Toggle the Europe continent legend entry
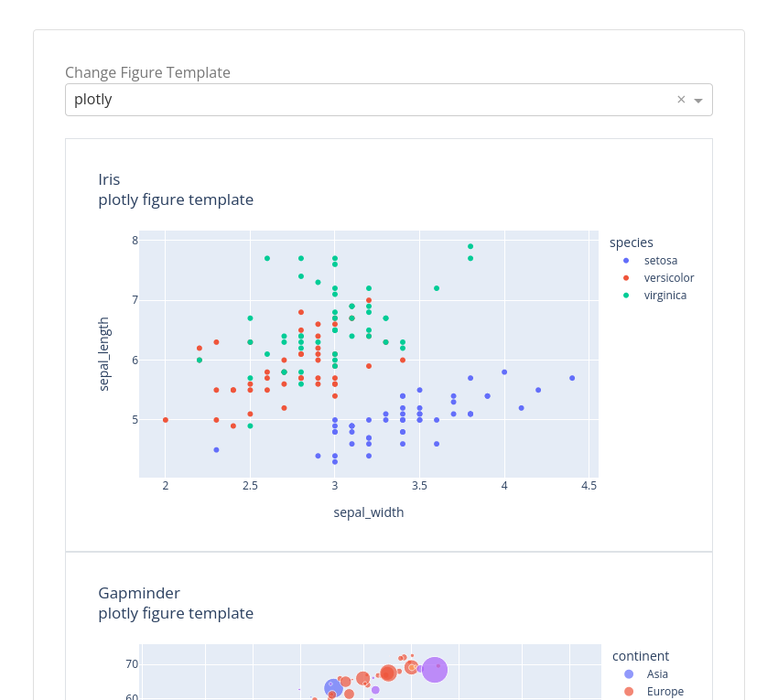The width and height of the screenshot is (778, 700). pyautogui.click(x=665, y=692)
